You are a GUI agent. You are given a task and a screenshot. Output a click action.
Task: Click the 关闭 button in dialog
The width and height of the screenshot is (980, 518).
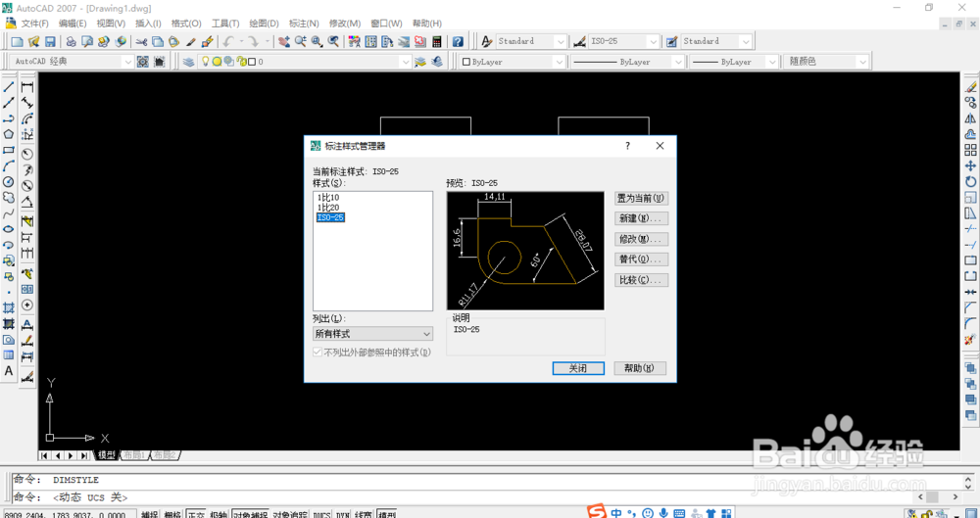click(578, 368)
